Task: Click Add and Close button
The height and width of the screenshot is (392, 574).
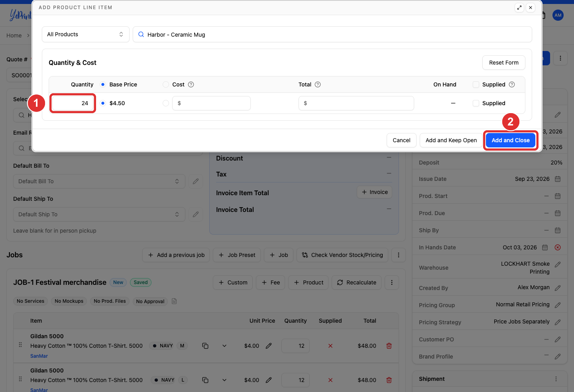Action: (x=511, y=140)
